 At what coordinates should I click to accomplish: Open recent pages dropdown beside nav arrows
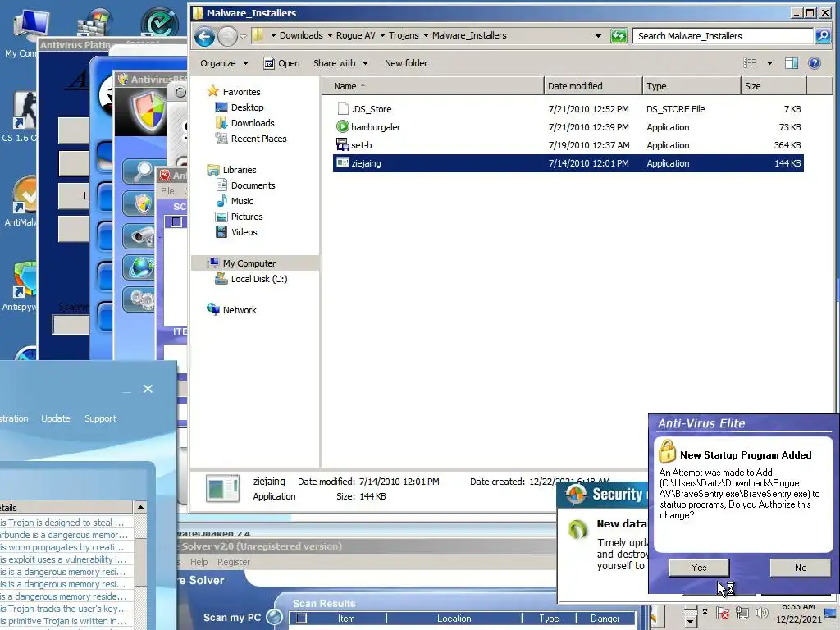point(243,36)
